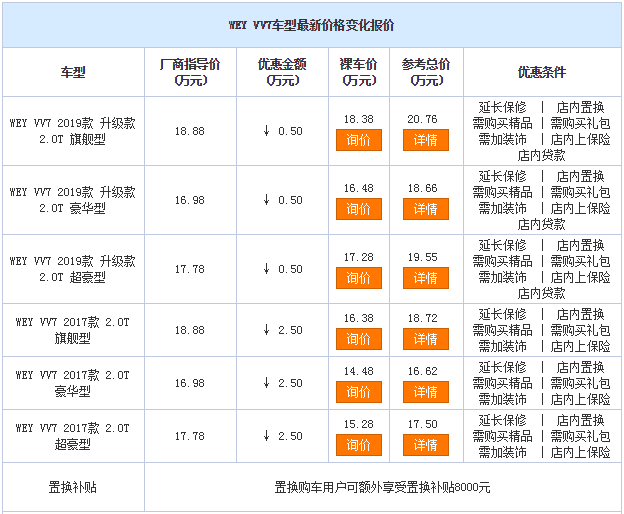Click the 置换补贴 row label
Screen dimensions: 624x514
[x=72, y=487]
